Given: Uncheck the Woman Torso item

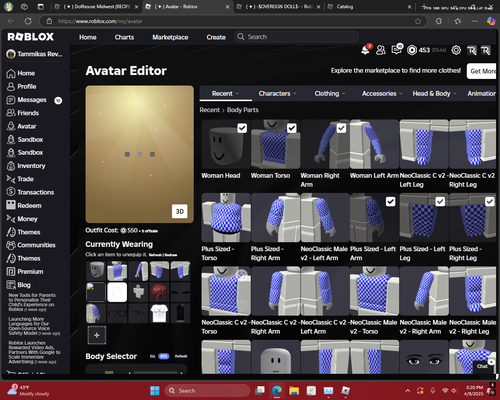Looking at the screenshot, I should coord(292,128).
